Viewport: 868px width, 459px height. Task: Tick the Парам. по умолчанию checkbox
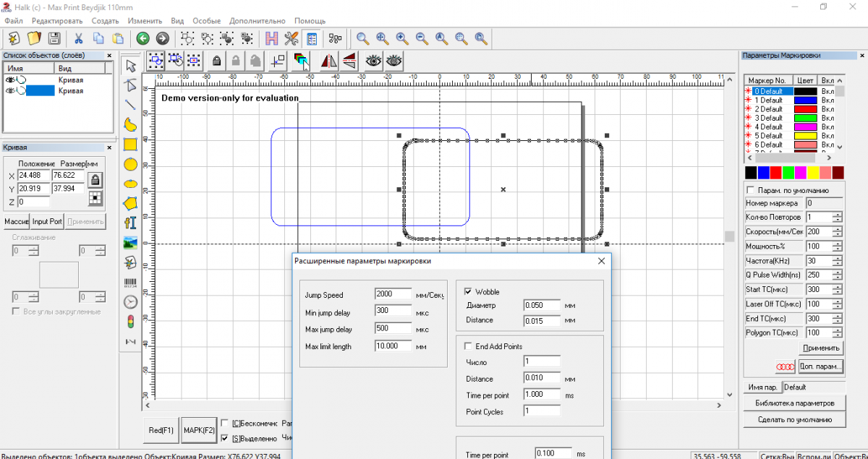750,190
